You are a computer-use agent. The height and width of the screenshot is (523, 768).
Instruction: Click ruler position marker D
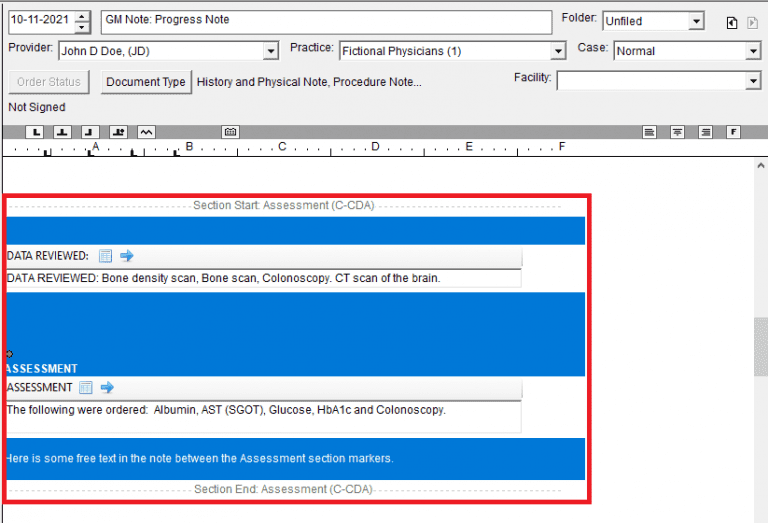tap(375, 146)
